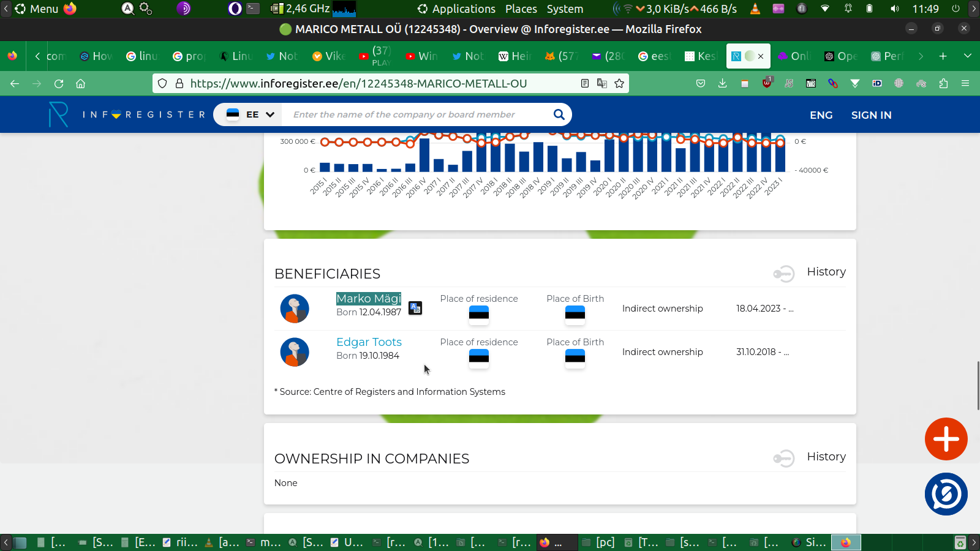The width and height of the screenshot is (980, 551).
Task: Reload the current page
Action: [59, 83]
